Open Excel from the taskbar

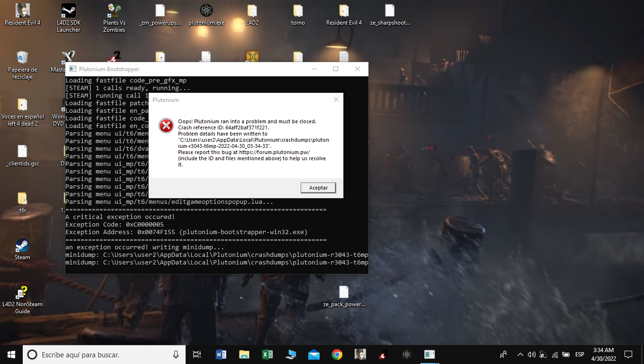point(268,355)
